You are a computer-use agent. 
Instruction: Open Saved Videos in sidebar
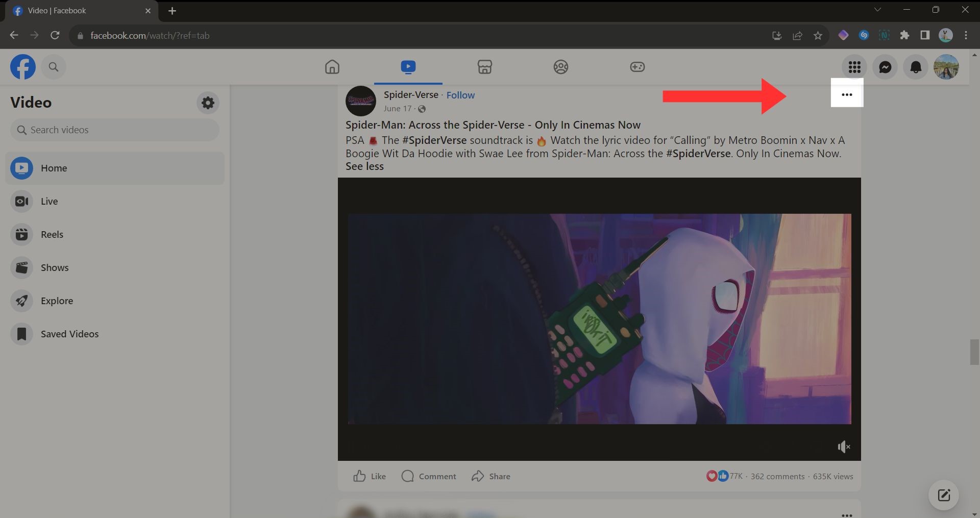(x=115, y=334)
